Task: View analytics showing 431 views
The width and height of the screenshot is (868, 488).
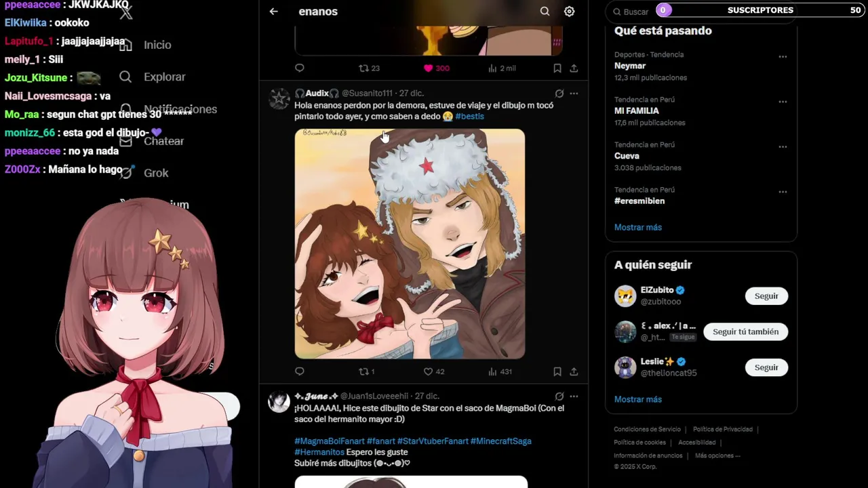Action: coord(500,371)
